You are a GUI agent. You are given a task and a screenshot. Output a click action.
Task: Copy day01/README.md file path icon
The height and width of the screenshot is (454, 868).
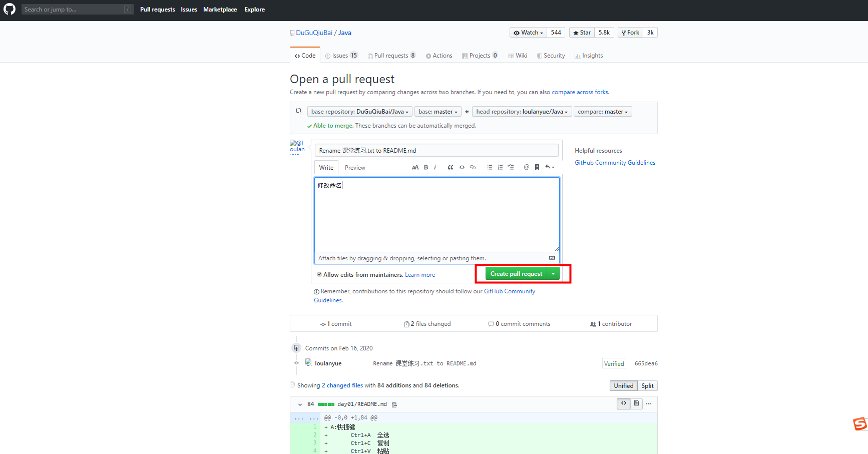[394, 404]
